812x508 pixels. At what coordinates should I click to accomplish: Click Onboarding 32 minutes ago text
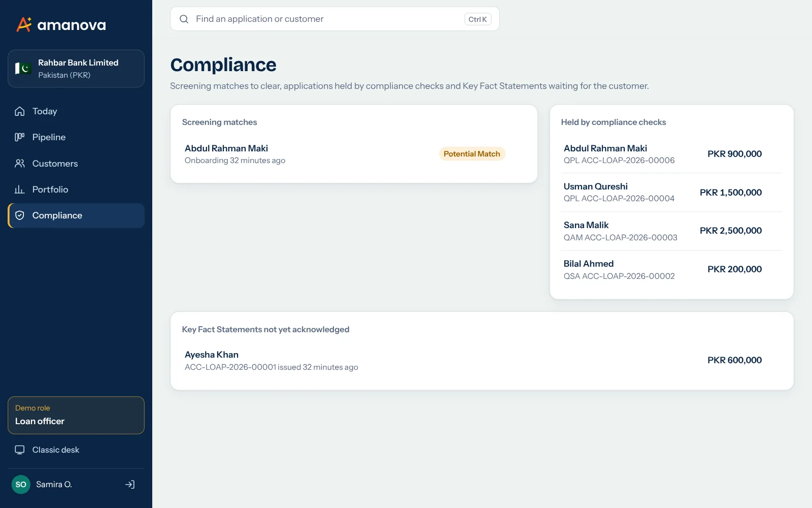(x=235, y=161)
